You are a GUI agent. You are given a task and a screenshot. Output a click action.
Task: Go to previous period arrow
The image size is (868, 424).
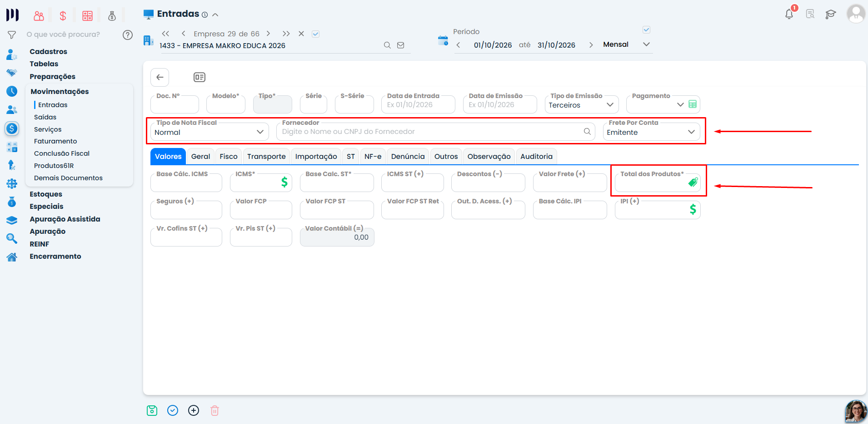point(458,45)
